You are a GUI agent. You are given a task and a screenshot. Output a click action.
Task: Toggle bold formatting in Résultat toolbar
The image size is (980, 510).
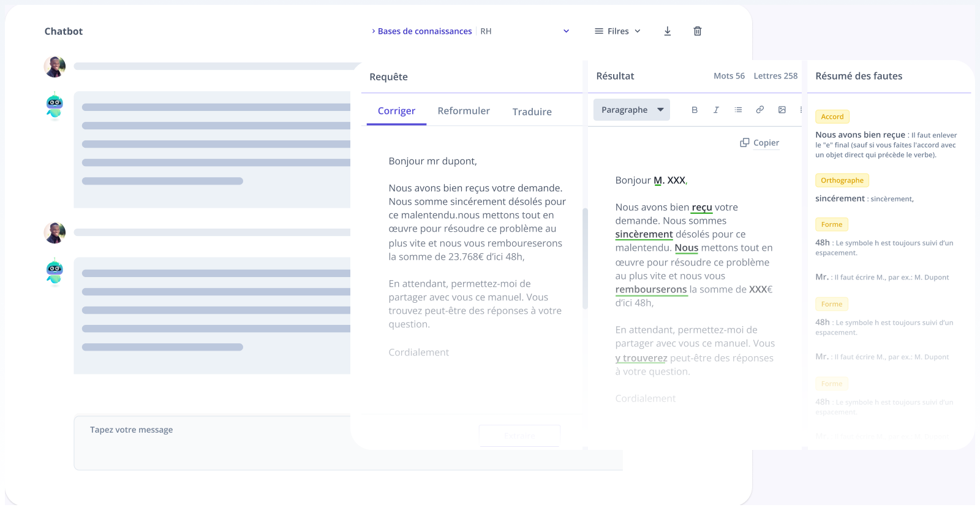pos(695,110)
